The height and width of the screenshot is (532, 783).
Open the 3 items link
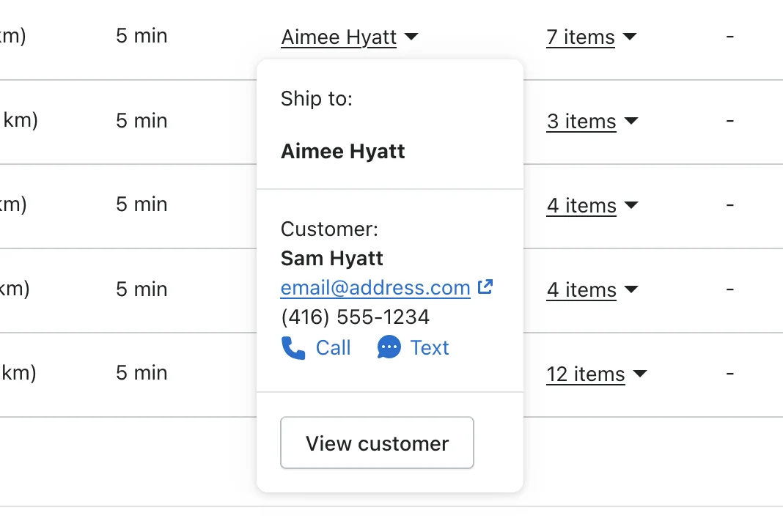pos(582,121)
